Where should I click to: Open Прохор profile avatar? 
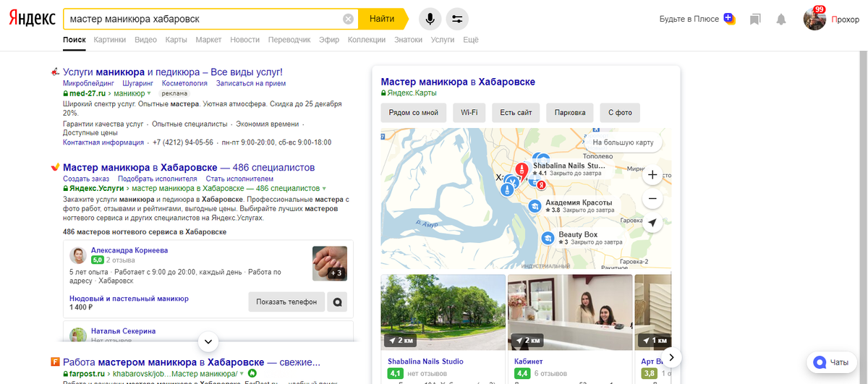(x=814, y=19)
